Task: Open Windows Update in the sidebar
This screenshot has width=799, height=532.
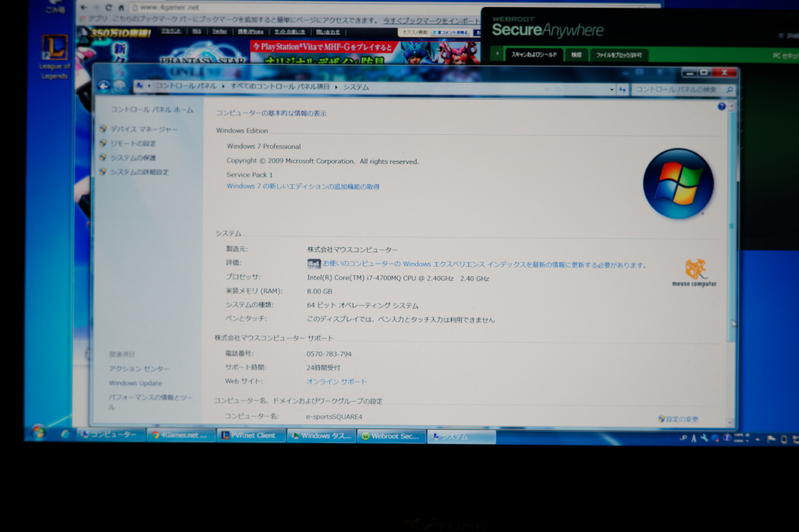Action: coord(135,383)
